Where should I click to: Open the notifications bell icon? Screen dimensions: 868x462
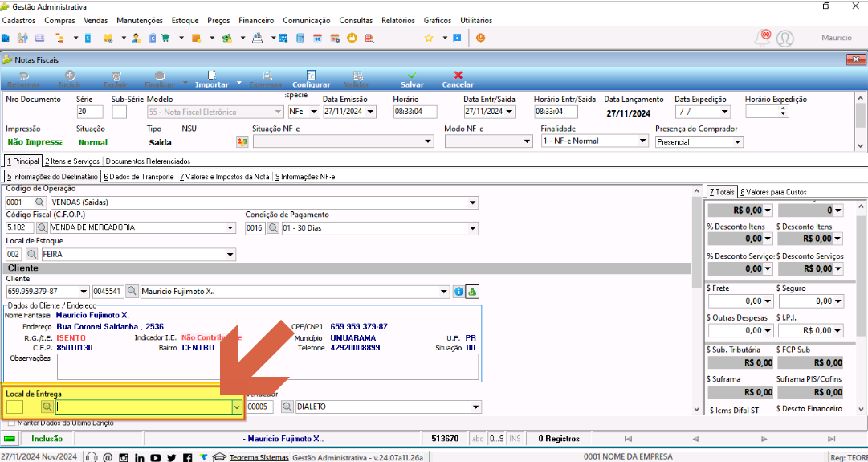click(x=763, y=38)
